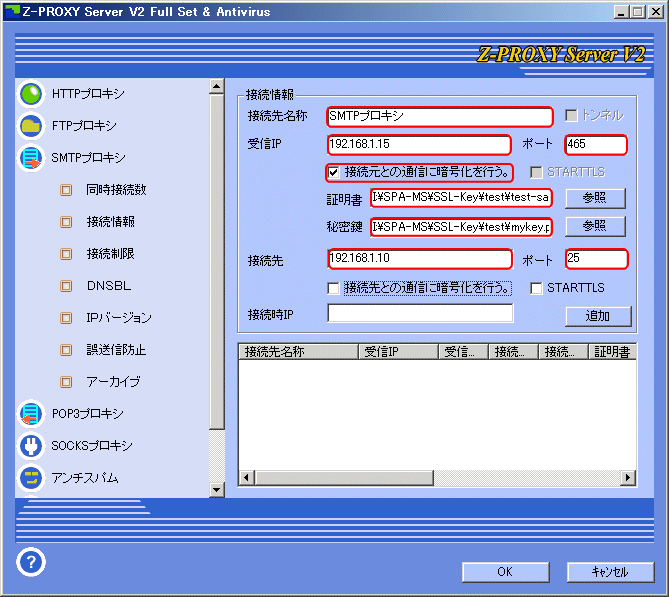Click the truncated 受信... column header
The width and height of the screenshot is (669, 597).
pyautogui.click(x=463, y=352)
